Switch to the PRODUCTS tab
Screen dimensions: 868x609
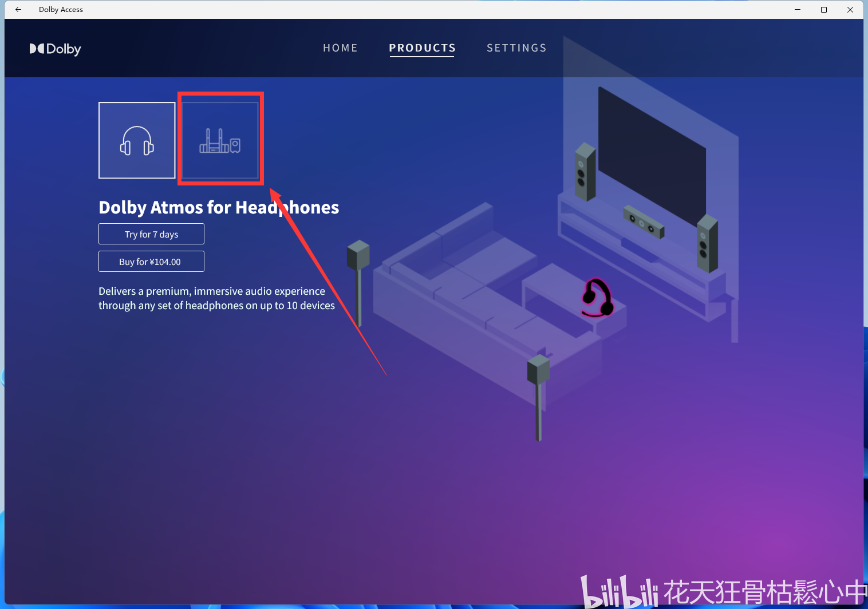click(422, 48)
